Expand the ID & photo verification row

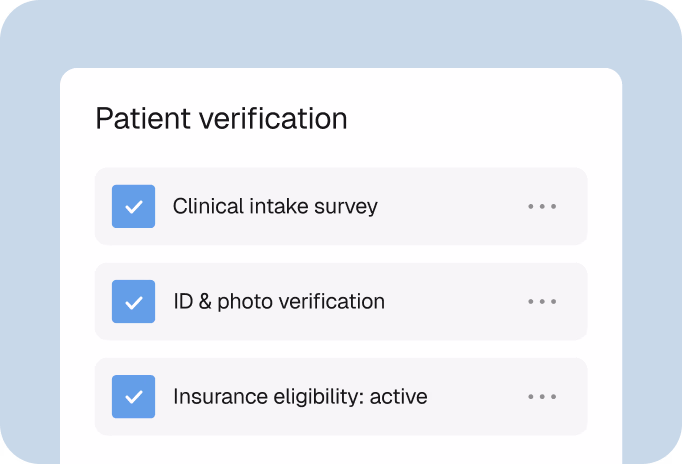[450, 301]
